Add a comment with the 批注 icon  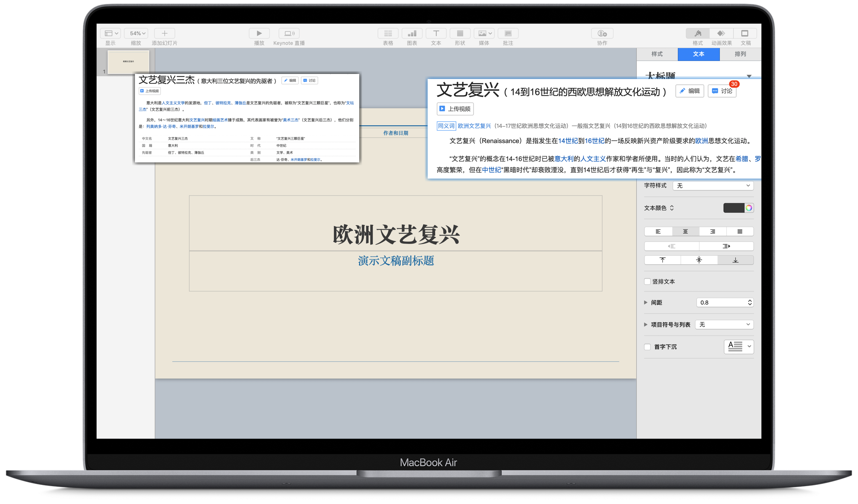pyautogui.click(x=508, y=33)
